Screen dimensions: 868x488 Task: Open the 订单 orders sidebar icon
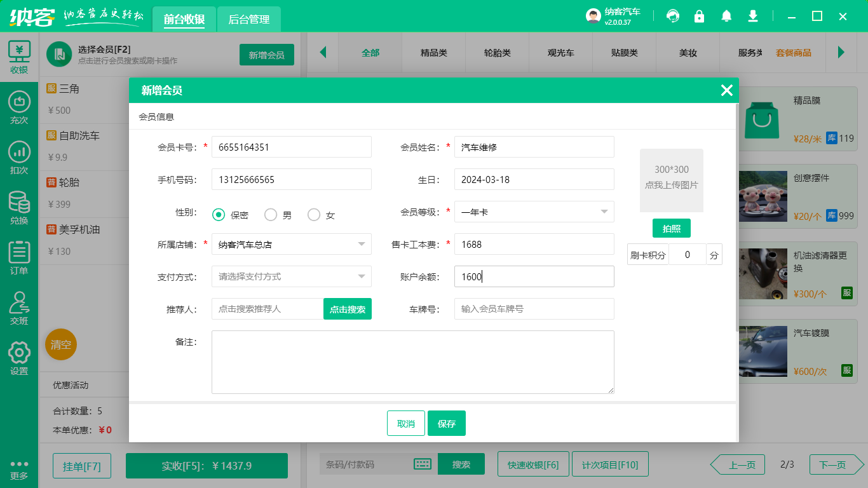(19, 259)
